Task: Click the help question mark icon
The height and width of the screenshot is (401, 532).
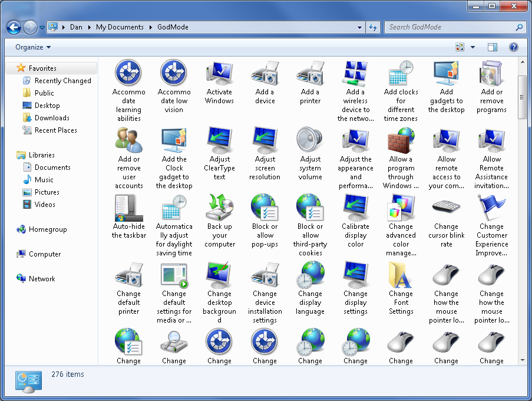Action: coord(513,47)
